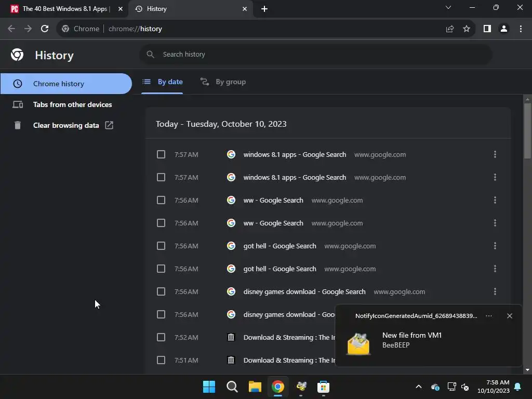Viewport: 532px width, 399px height.
Task: Check the 7:52 AM Download & Streaming entry
Action: click(x=161, y=337)
